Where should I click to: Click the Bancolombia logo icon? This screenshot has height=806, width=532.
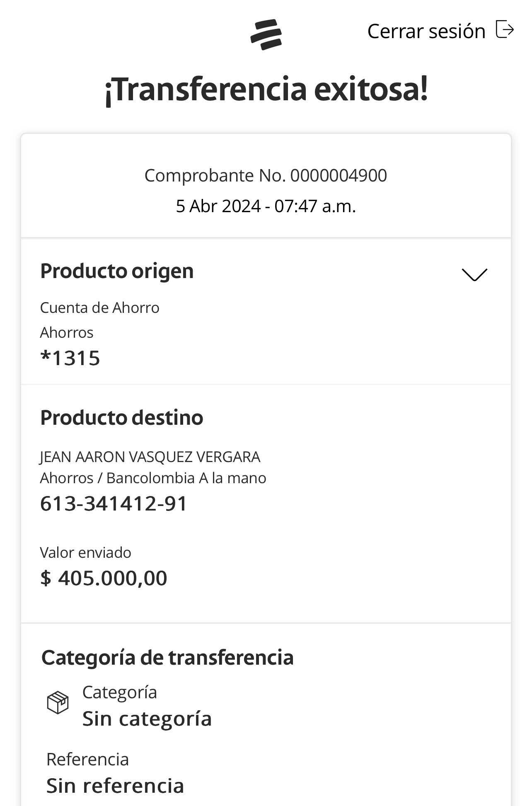266,34
